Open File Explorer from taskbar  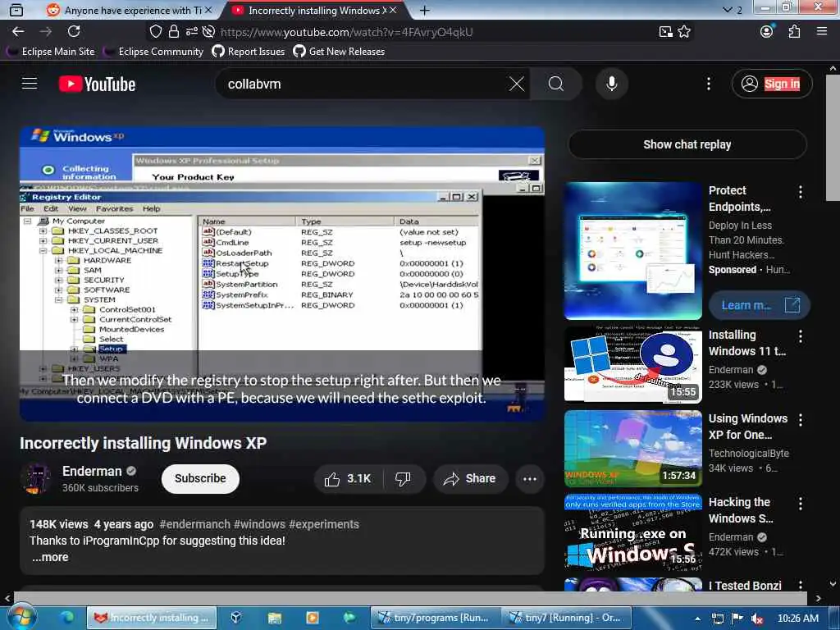tap(274, 618)
